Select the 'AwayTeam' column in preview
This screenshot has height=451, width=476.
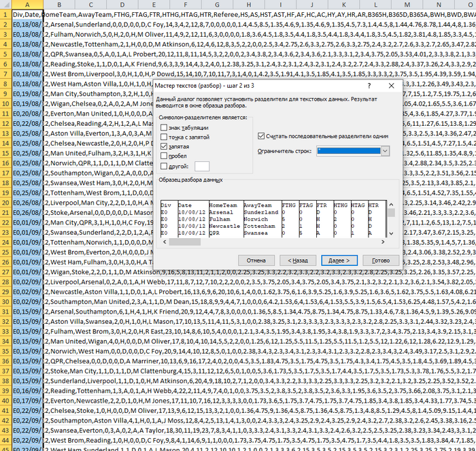pyautogui.click(x=262, y=218)
